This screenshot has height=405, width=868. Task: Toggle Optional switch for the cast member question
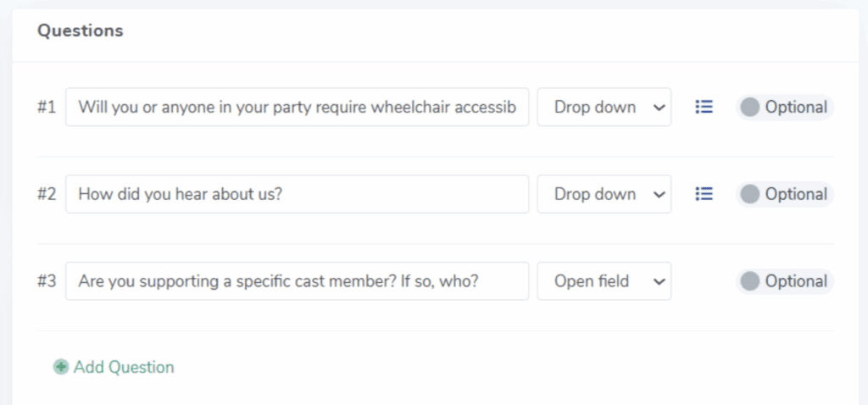coord(750,281)
